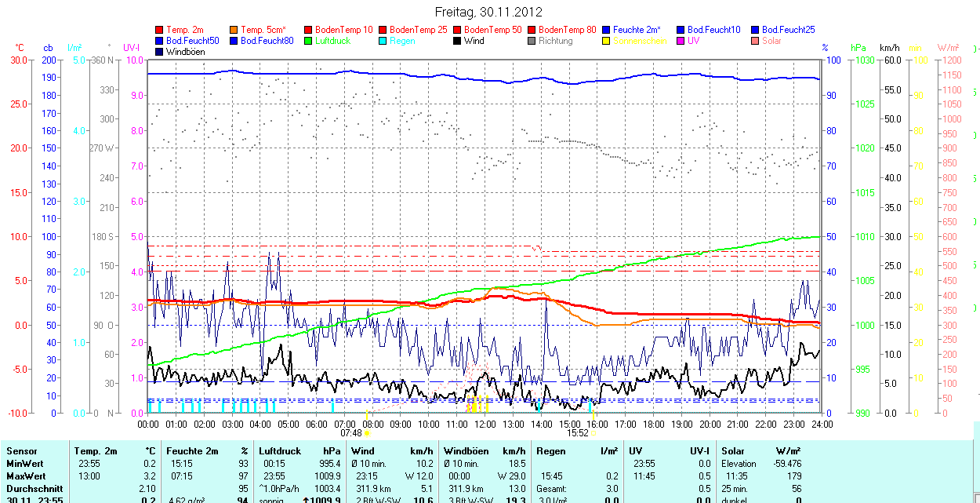The image size is (980, 503).
Task: Click the Solar legend label
Action: [x=771, y=41]
